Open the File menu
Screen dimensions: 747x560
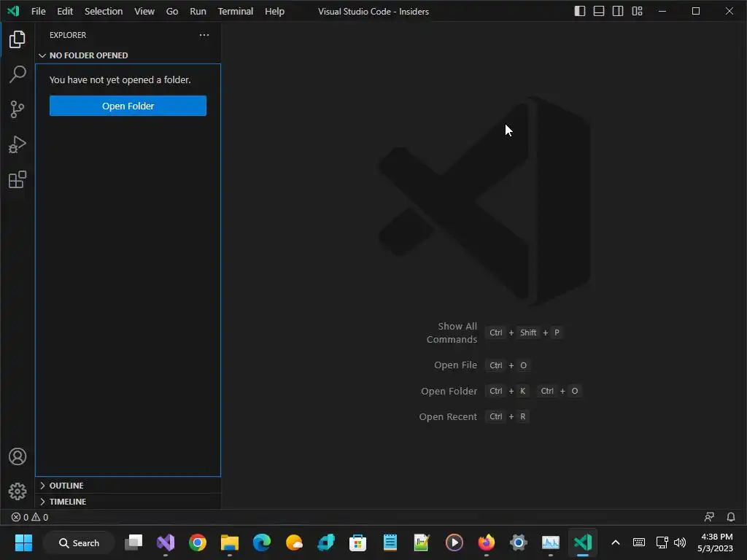[38, 11]
